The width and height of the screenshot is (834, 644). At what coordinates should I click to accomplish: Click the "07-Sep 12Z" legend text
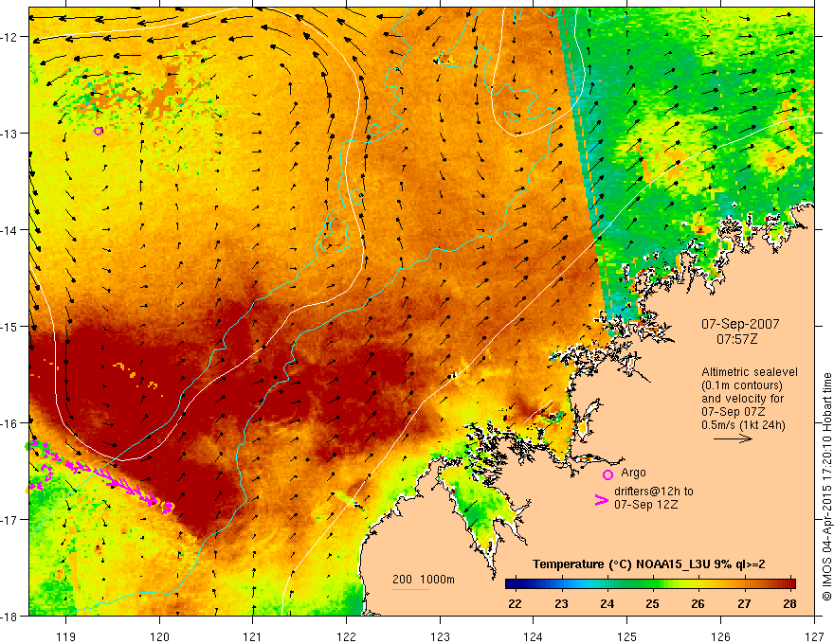pos(645,505)
